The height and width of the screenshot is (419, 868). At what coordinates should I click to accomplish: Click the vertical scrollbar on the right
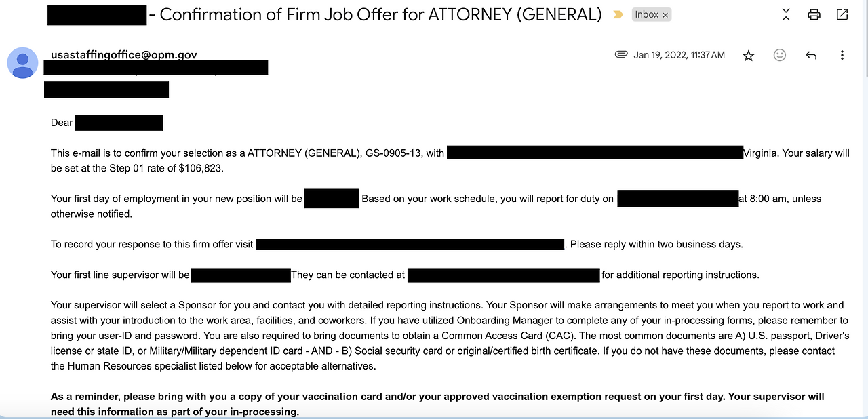coord(865,41)
